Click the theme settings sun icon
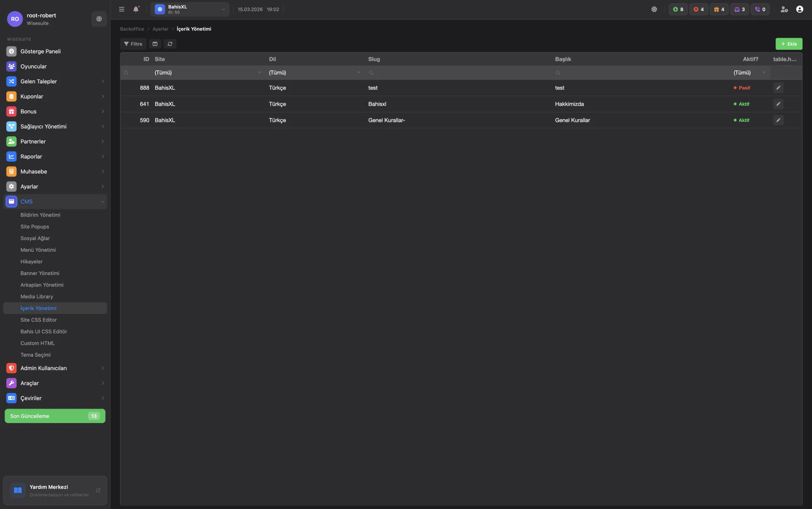The width and height of the screenshot is (812, 509). tap(654, 9)
